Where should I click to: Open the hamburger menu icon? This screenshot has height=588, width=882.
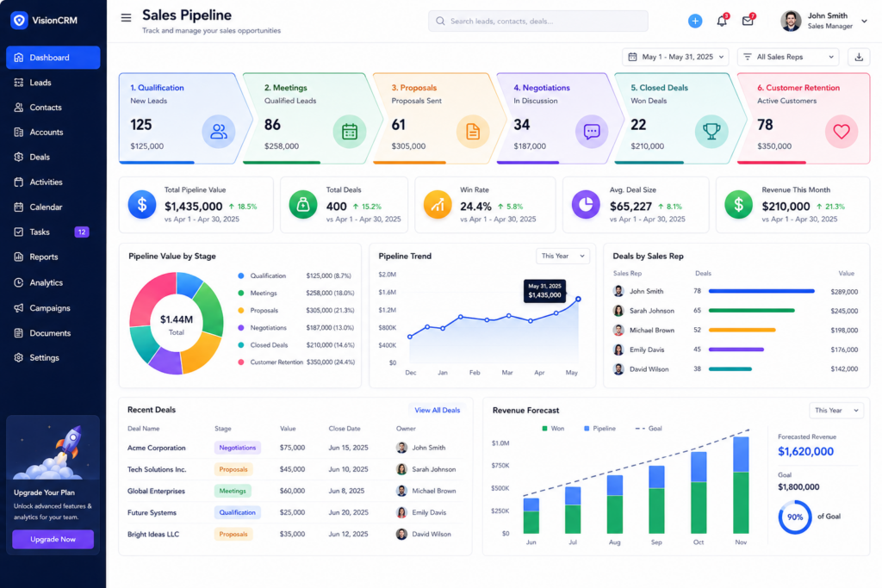[x=126, y=18]
